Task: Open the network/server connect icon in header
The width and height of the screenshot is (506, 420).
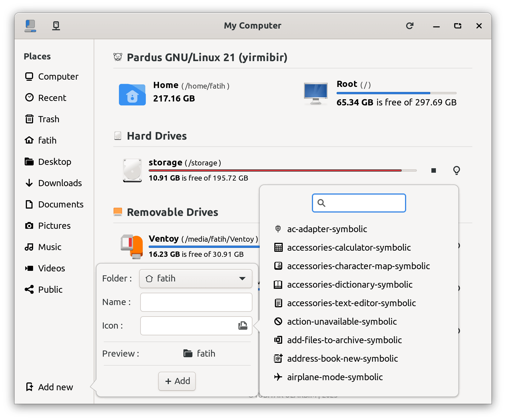Action: click(56, 26)
